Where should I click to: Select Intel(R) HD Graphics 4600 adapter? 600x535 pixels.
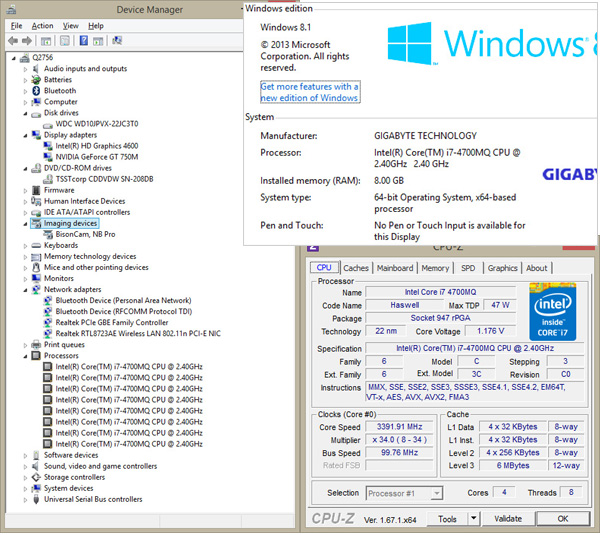(x=97, y=146)
